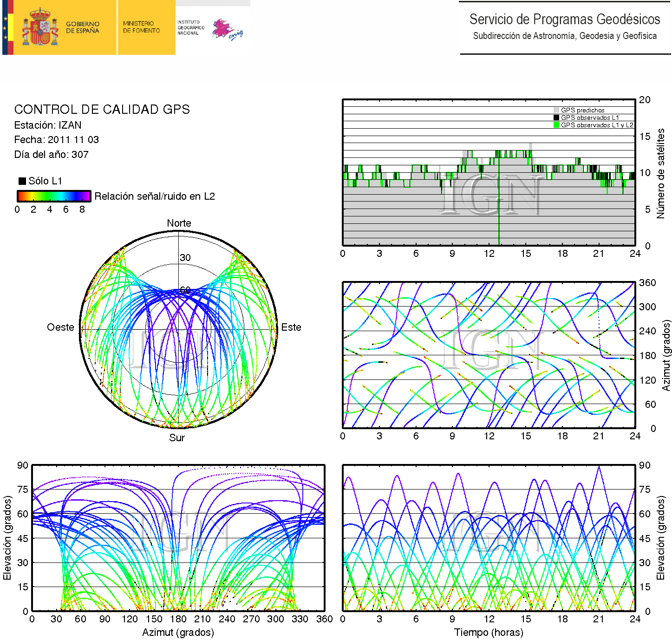
Task: Click the black GPS observados L1 legend marker
Action: pos(556,118)
